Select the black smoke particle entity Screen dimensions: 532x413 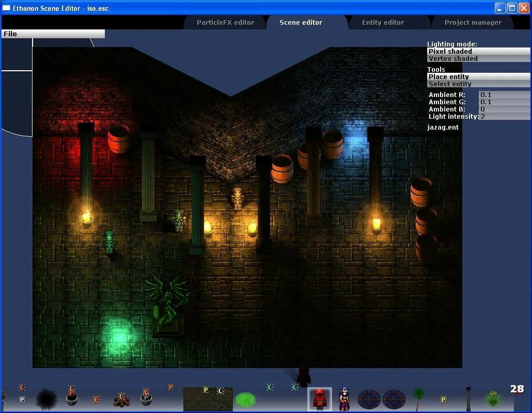click(x=46, y=399)
